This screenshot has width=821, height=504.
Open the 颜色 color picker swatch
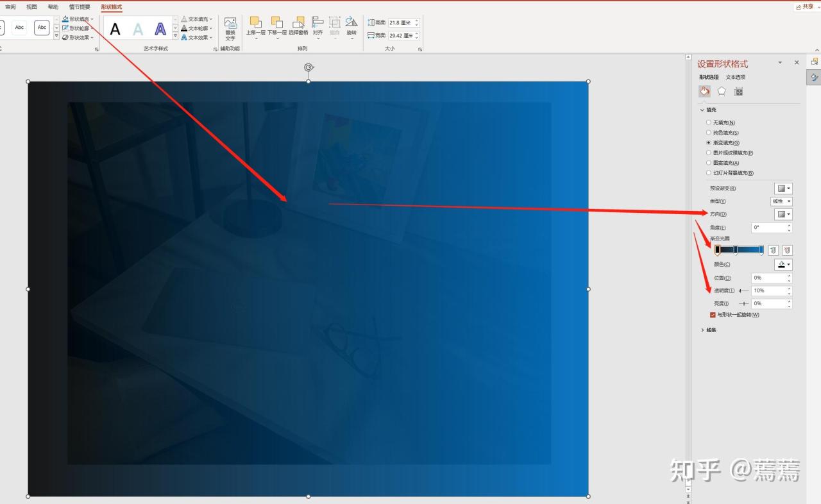point(783,265)
